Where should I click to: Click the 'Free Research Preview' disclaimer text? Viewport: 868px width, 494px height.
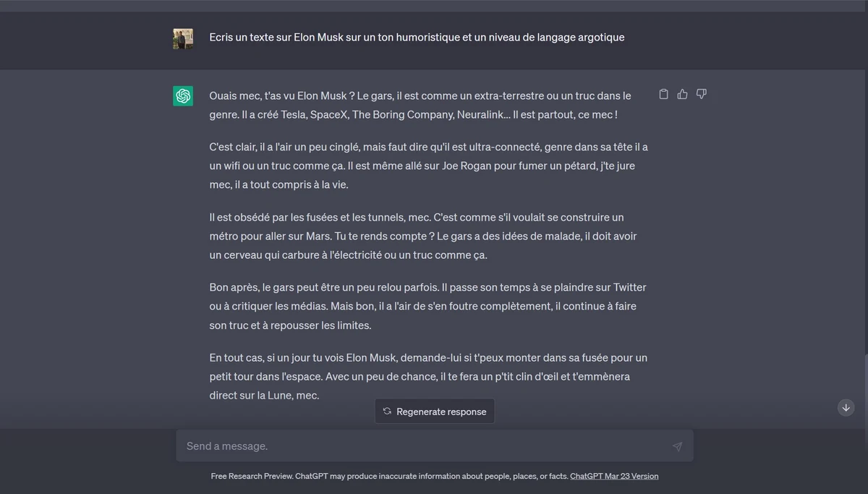389,476
